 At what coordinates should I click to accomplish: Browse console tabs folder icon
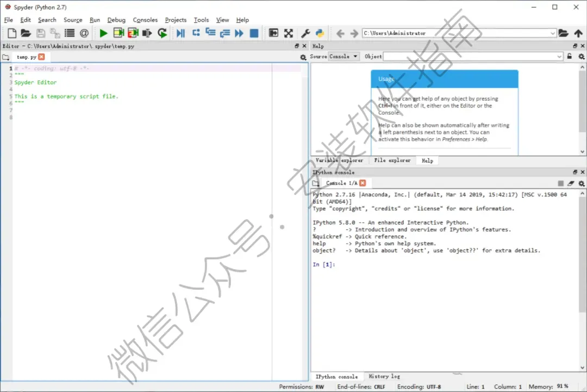316,183
